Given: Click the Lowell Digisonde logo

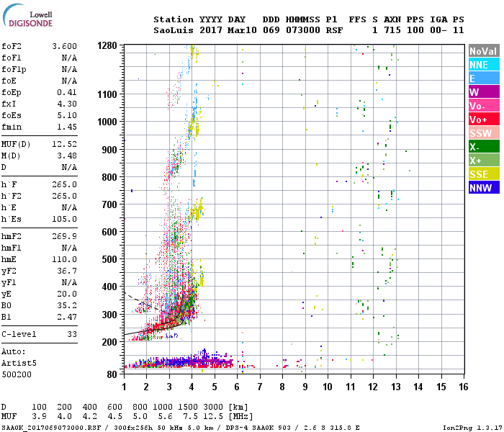Looking at the screenshot, I should click(27, 16).
